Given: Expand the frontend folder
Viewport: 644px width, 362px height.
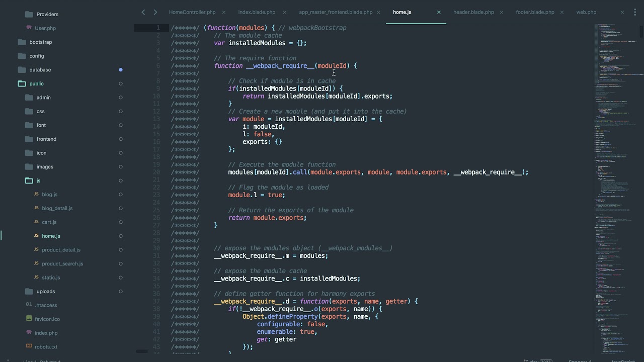Looking at the screenshot, I should 29,139.
